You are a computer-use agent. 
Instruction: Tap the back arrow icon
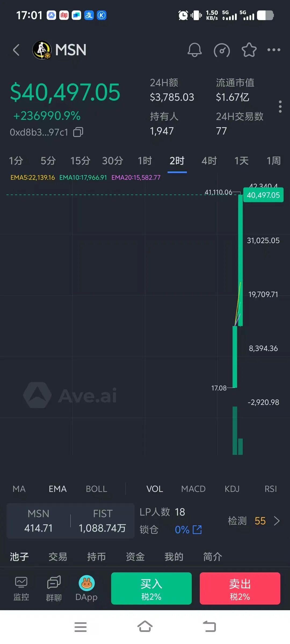(x=16, y=50)
